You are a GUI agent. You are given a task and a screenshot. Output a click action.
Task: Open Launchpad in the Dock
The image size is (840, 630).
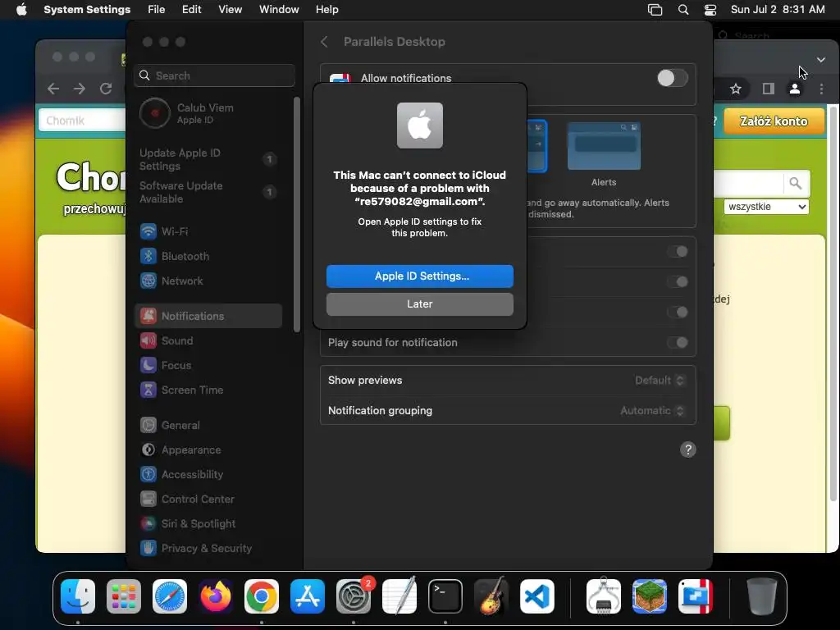pyautogui.click(x=124, y=596)
